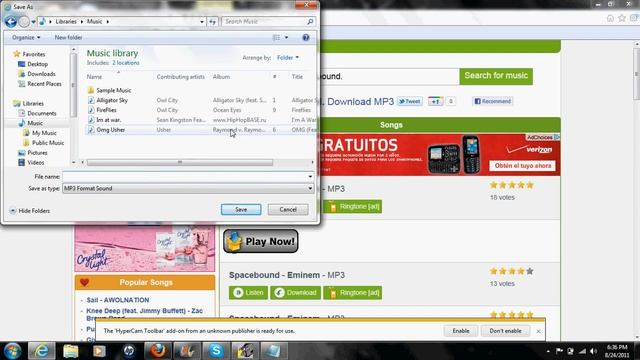Click the Back arrow in Save As dialog
The width and height of the screenshot is (640, 360).
11,22
